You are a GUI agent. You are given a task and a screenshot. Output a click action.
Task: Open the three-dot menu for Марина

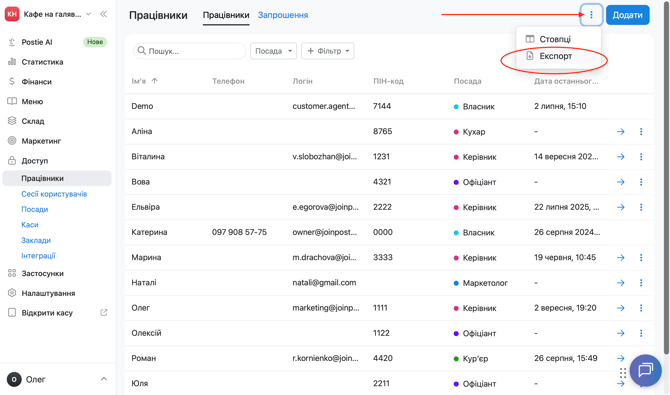[x=641, y=258]
